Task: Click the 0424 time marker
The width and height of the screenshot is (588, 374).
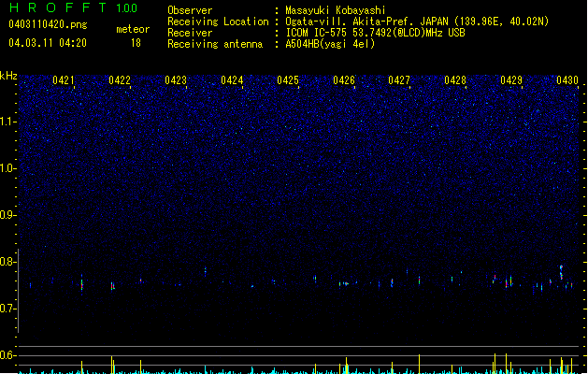Action: pos(232,80)
